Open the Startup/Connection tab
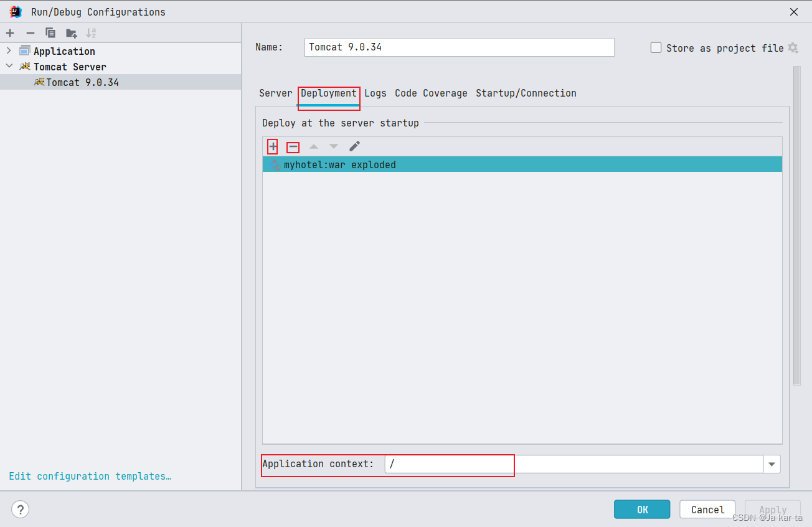The width and height of the screenshot is (812, 527). pos(526,93)
